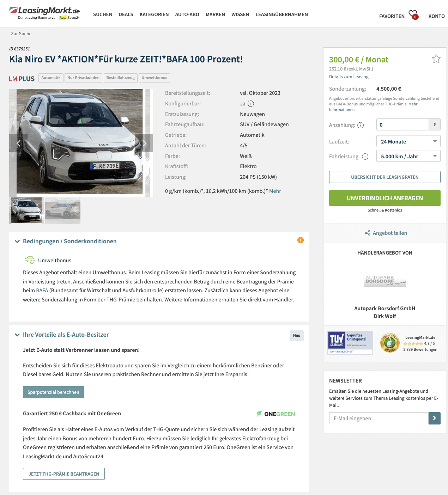
Task: Open the DEALS menu item
Action: pyautogui.click(x=126, y=14)
